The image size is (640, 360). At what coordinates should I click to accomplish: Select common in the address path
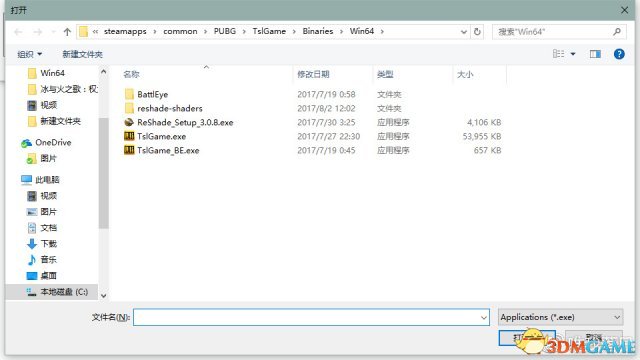pos(180,31)
